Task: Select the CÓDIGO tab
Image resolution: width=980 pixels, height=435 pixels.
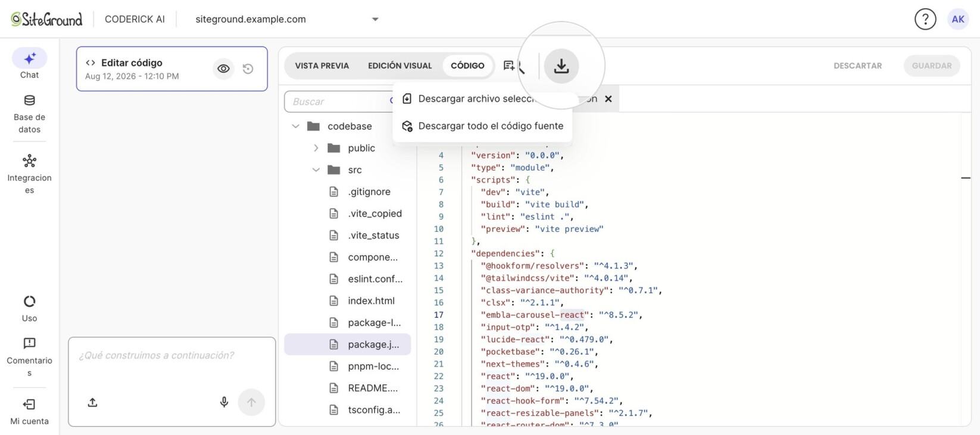Action: 467,66
